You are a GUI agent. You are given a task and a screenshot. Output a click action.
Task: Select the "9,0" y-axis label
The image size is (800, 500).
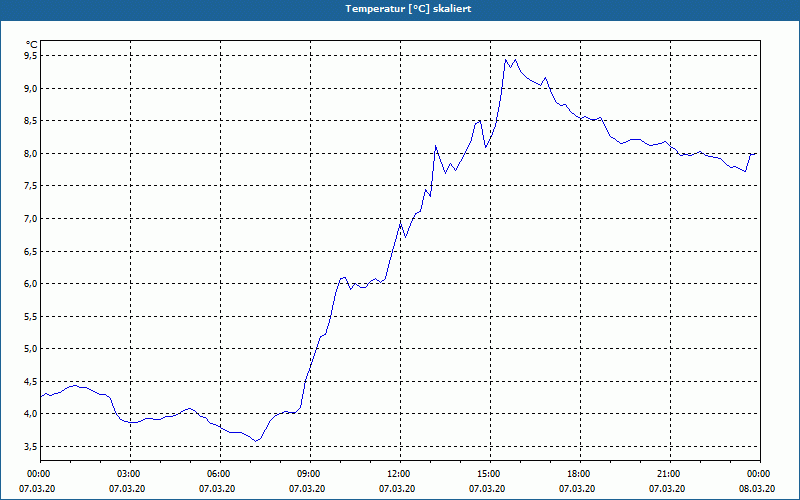[31, 88]
